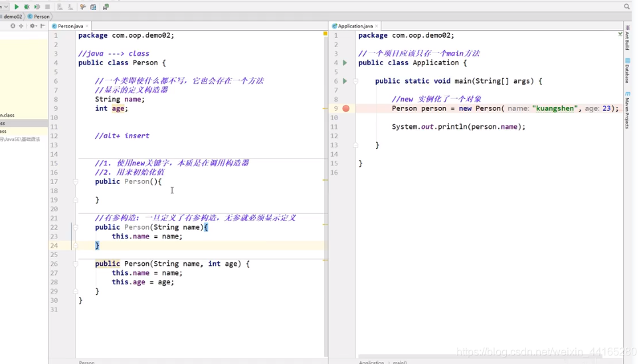
Task: Click System.out.println(person.name) line
Action: 458,127
